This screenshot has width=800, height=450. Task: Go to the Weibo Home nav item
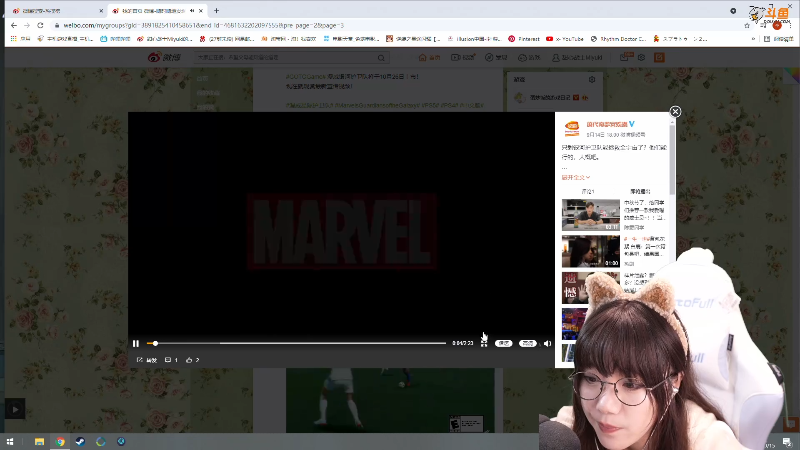(x=429, y=58)
